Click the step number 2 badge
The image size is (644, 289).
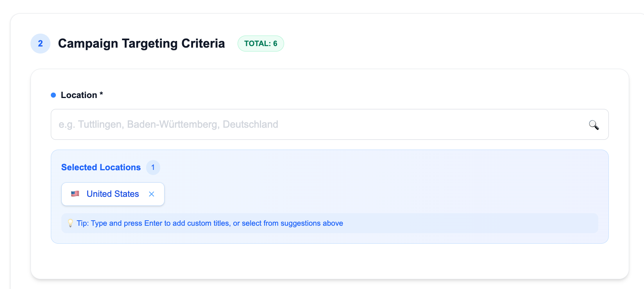[x=40, y=43]
